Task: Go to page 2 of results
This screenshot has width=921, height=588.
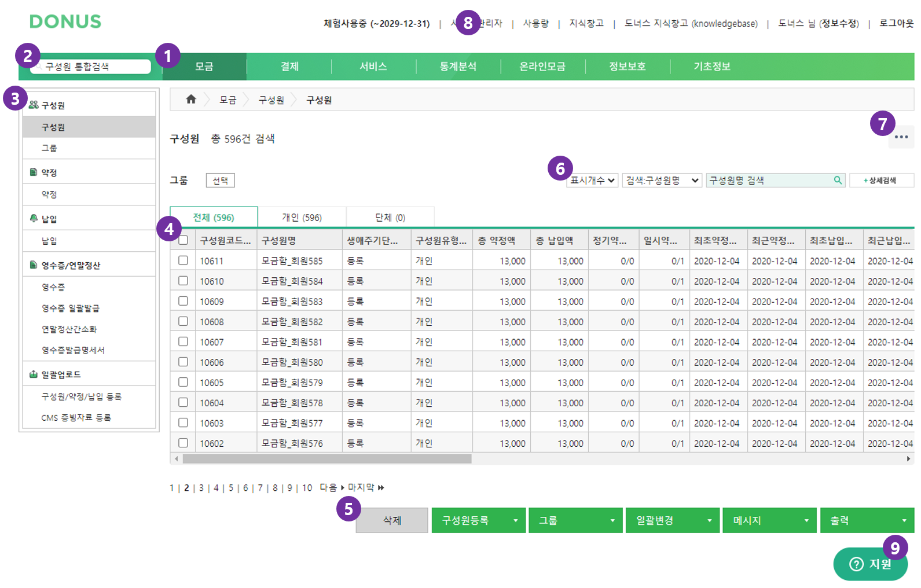Action: (186, 488)
